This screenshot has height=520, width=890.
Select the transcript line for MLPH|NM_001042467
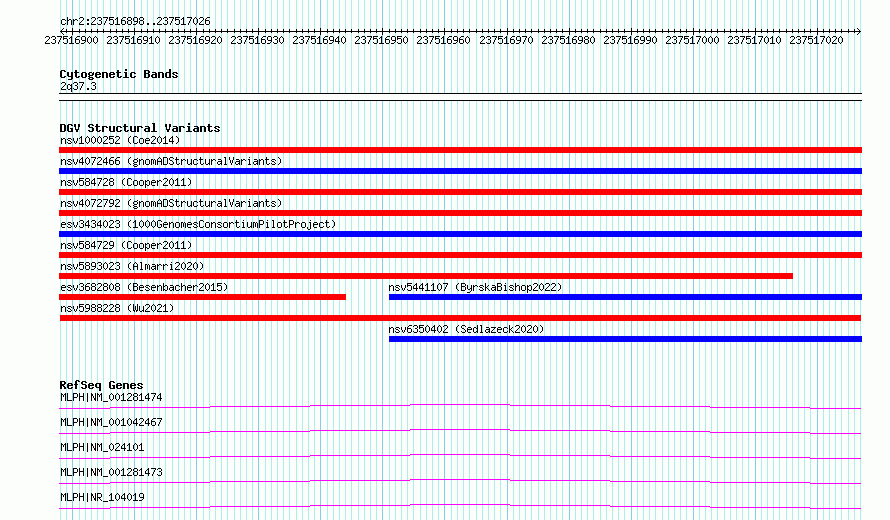[x=460, y=431]
